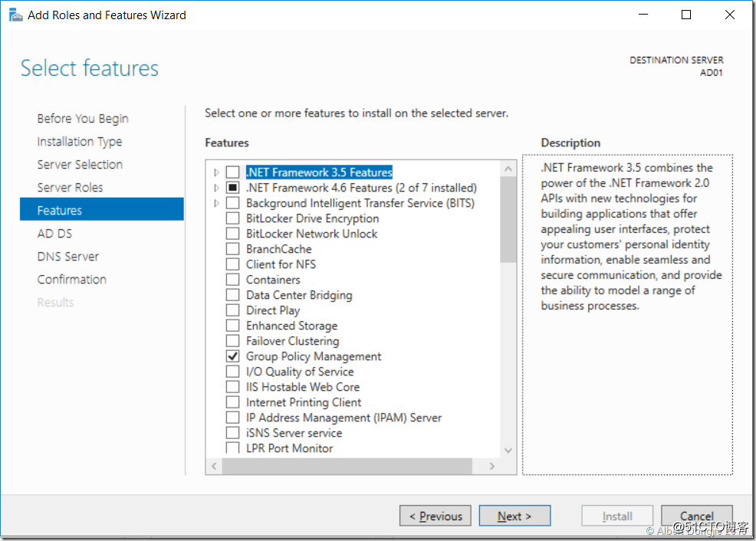Image resolution: width=756 pixels, height=541 pixels.
Task: Go to the Confirmation step
Action: pyautogui.click(x=72, y=280)
